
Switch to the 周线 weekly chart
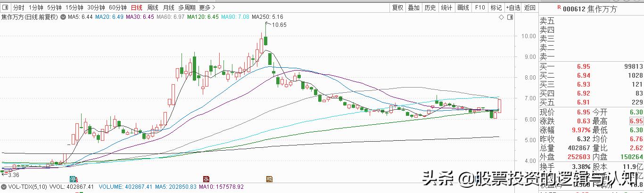[153, 8]
